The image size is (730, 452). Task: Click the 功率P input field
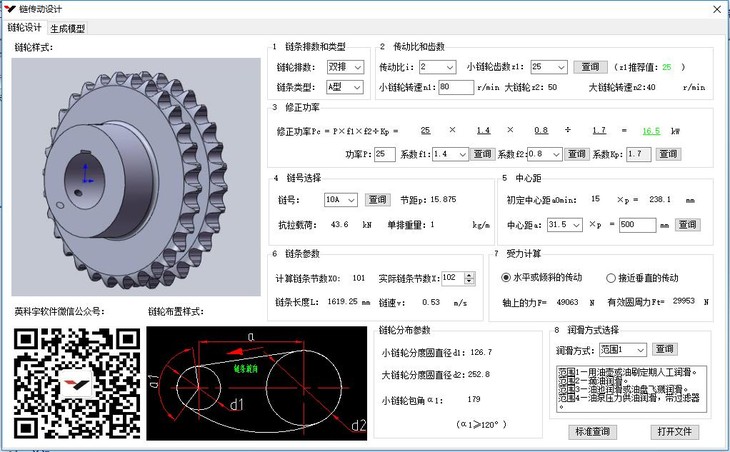tap(385, 154)
